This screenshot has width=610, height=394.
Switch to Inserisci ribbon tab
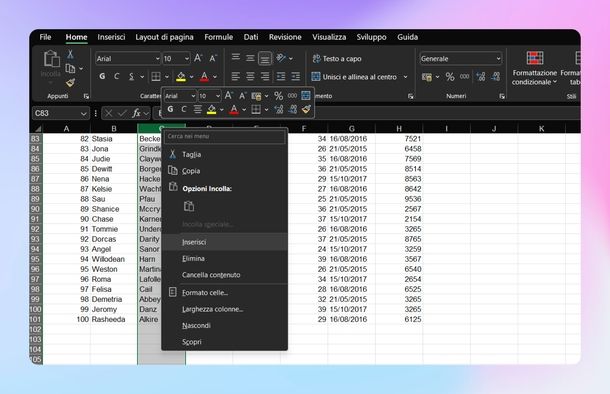click(x=111, y=37)
